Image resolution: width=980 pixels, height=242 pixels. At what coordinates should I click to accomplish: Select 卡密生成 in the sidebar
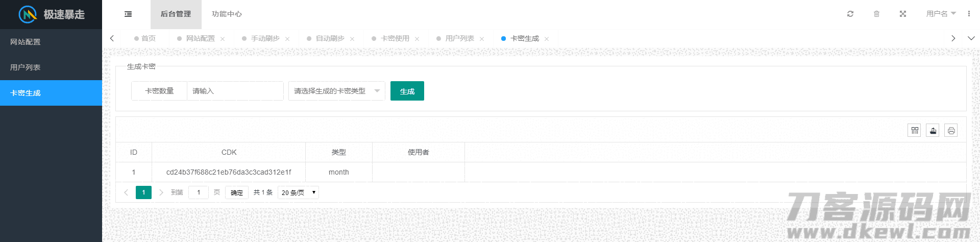coord(51,93)
